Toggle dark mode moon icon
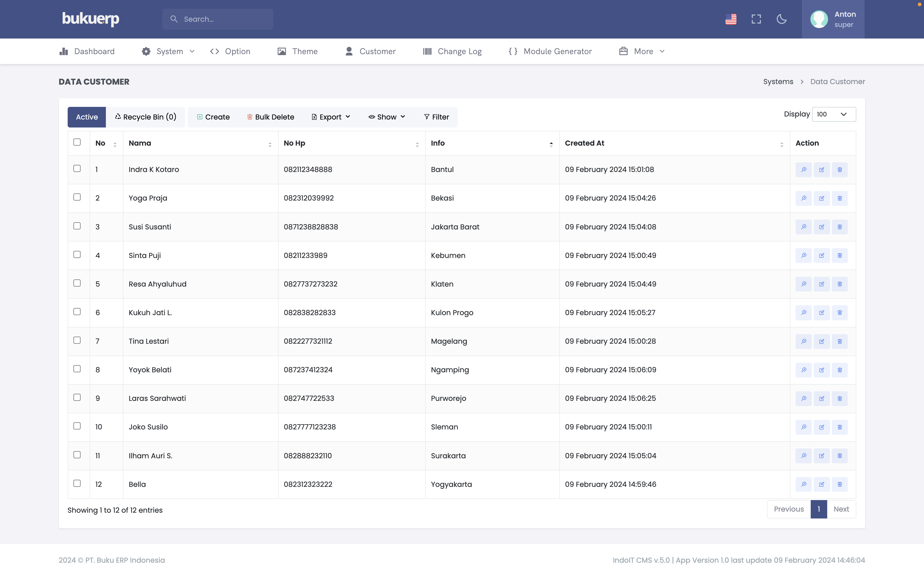The width and height of the screenshot is (924, 577). pyautogui.click(x=781, y=19)
